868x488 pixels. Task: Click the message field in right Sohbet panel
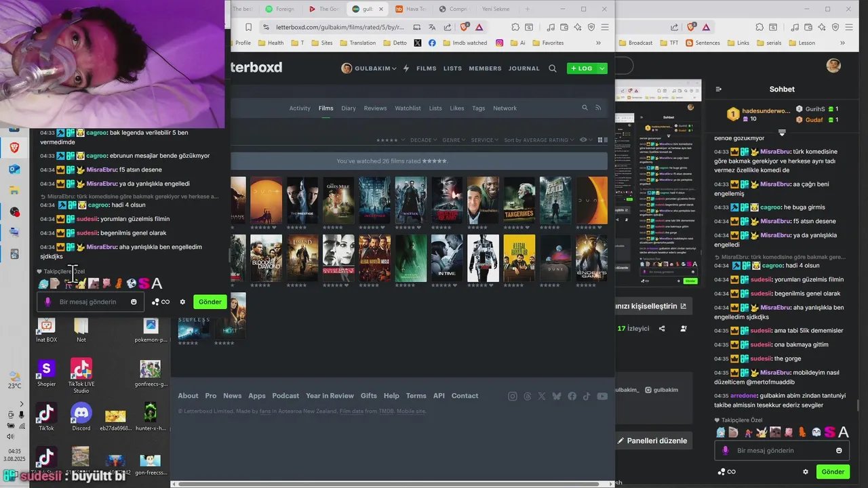point(781,450)
